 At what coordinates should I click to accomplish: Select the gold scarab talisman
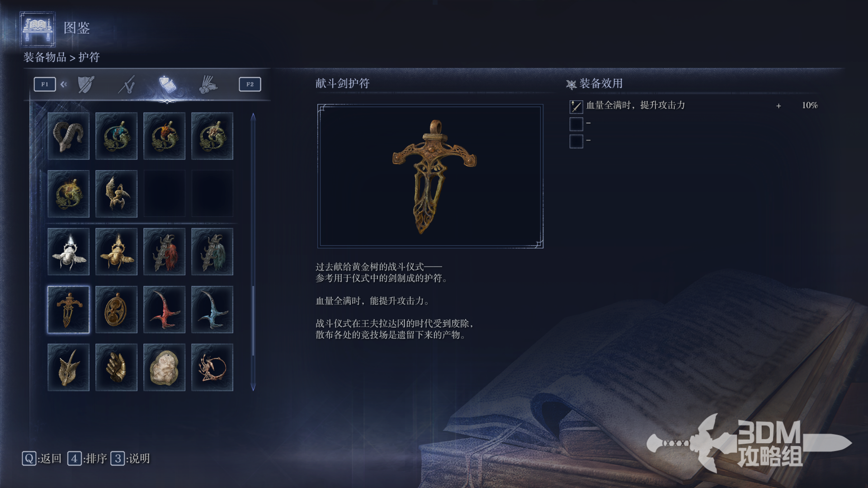click(116, 252)
